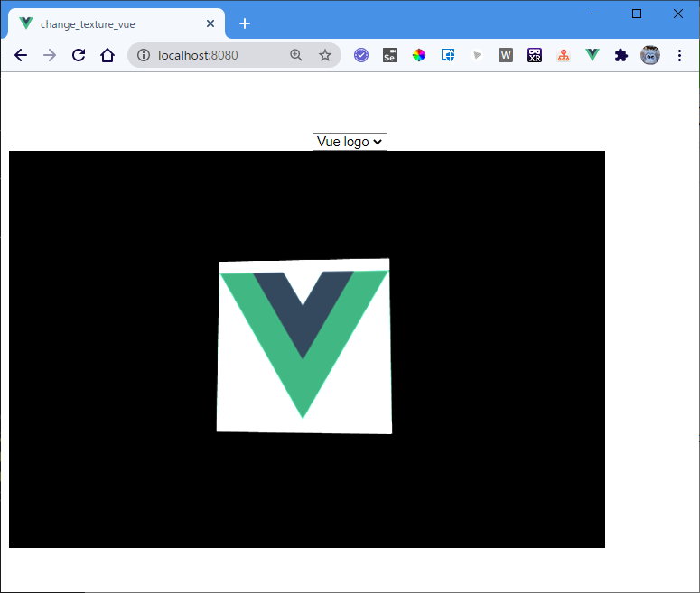
Task: View site information for localhost
Action: click(x=144, y=55)
